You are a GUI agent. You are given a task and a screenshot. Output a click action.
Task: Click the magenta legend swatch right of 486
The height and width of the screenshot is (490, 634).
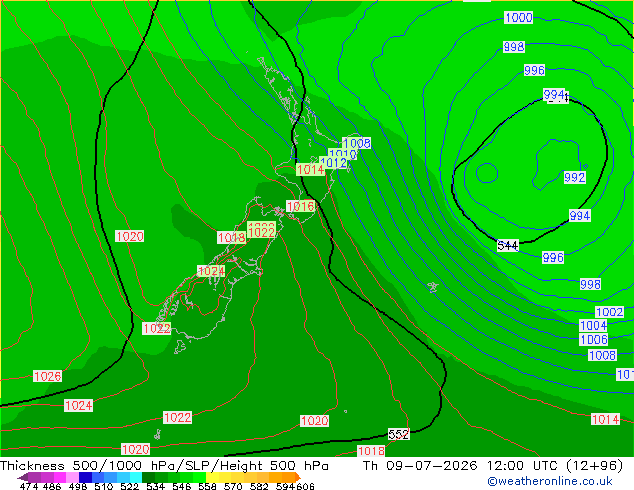(60, 477)
